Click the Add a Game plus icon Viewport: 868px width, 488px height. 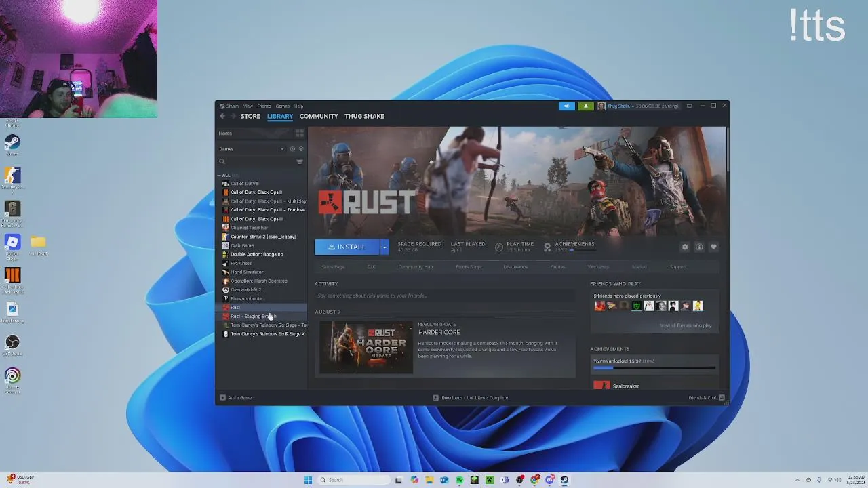pyautogui.click(x=222, y=398)
